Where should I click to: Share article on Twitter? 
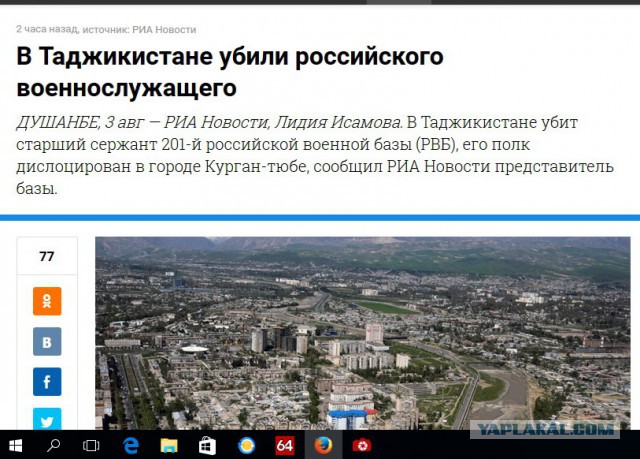(47, 419)
